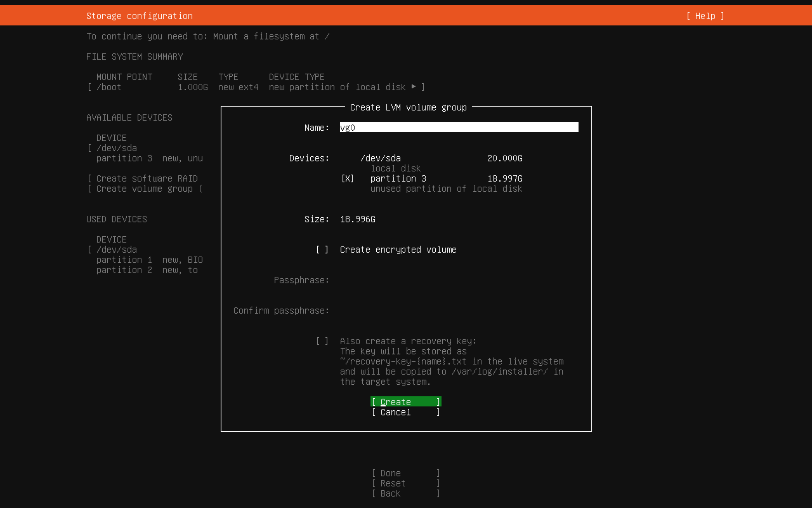
Task: Click the Help button in the header
Action: point(705,16)
